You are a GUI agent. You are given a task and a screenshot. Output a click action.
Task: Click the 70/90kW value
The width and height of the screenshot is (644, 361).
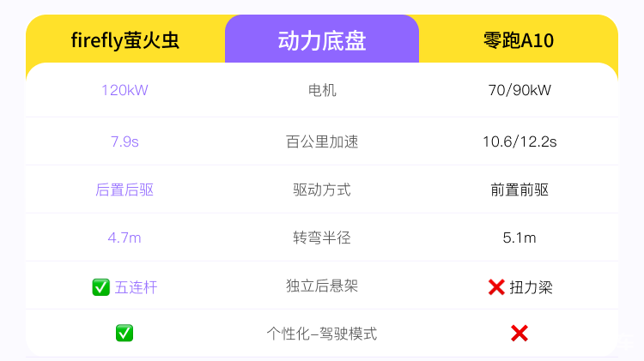(519, 90)
